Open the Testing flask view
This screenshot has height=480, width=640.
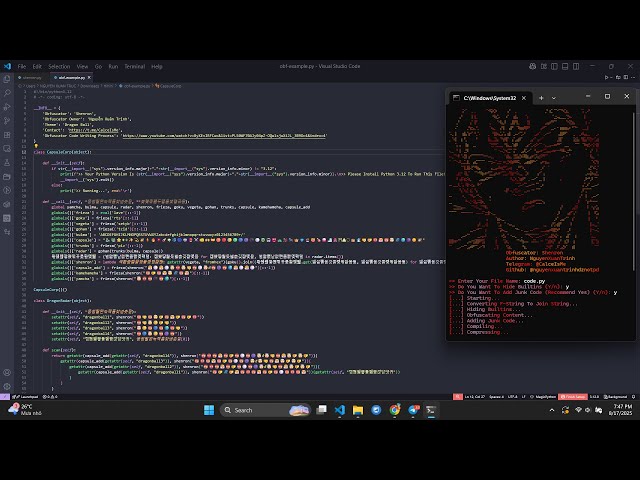tap(7, 162)
